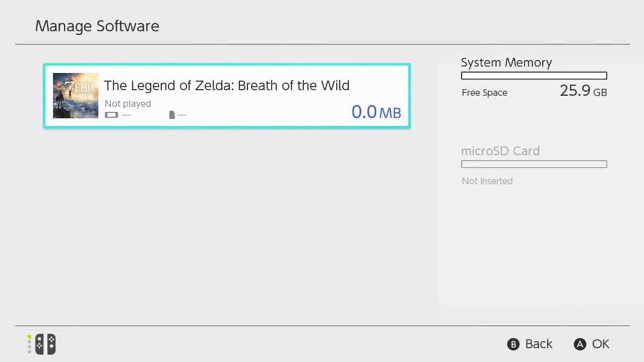
Task: Click the 25.9 GB free space value
Action: [583, 91]
